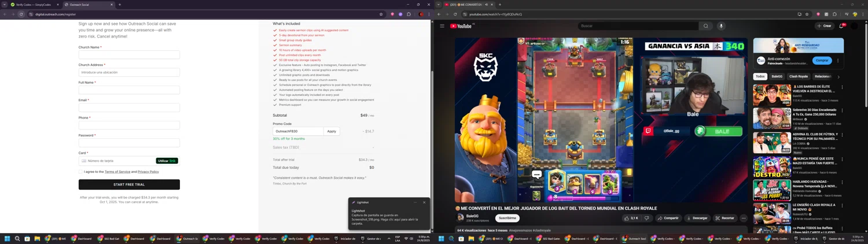Open Windows Start menu on left taskbar
The width and height of the screenshot is (868, 244).
pos(8,238)
